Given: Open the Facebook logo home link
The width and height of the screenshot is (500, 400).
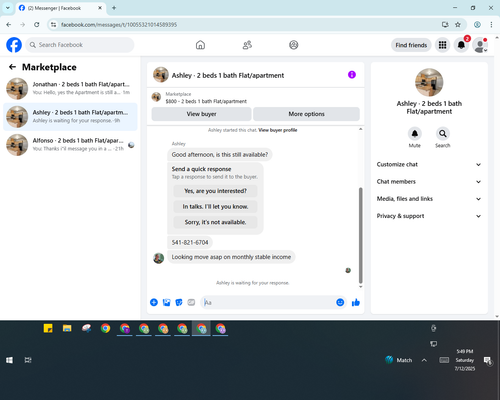Looking at the screenshot, I should pos(14,45).
